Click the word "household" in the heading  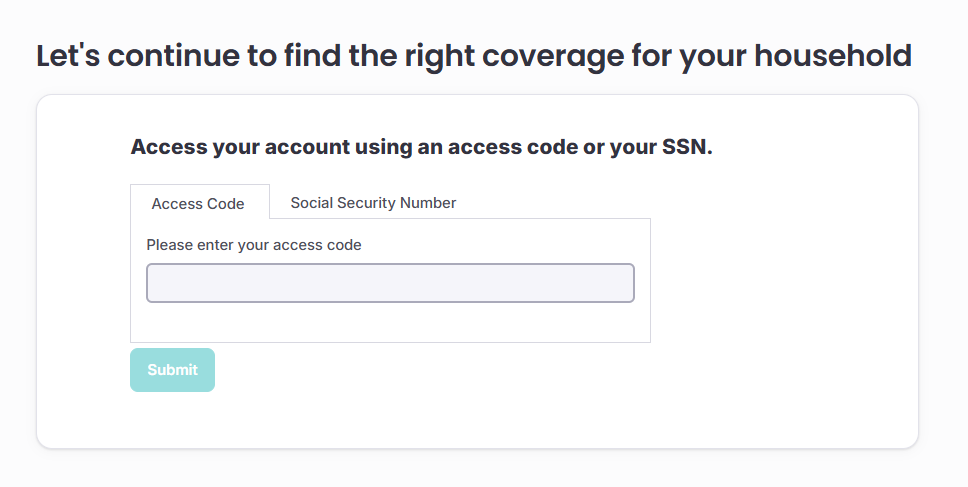click(832, 56)
